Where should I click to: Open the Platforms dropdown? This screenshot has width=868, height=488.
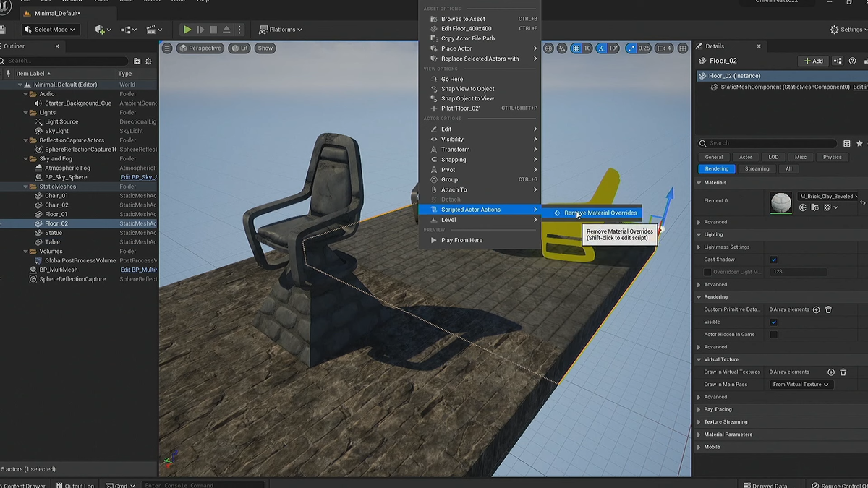(x=281, y=30)
